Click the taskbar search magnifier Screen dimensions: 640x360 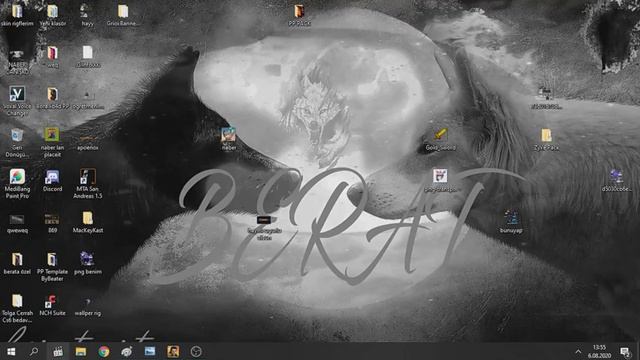34,351
